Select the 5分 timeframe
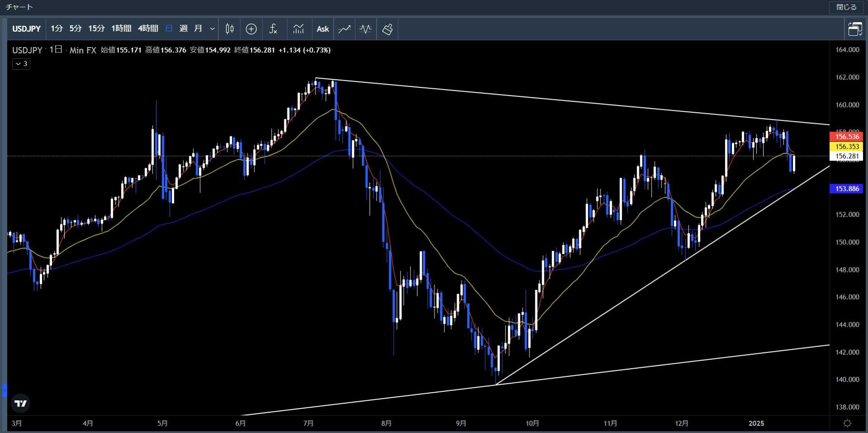 click(75, 29)
